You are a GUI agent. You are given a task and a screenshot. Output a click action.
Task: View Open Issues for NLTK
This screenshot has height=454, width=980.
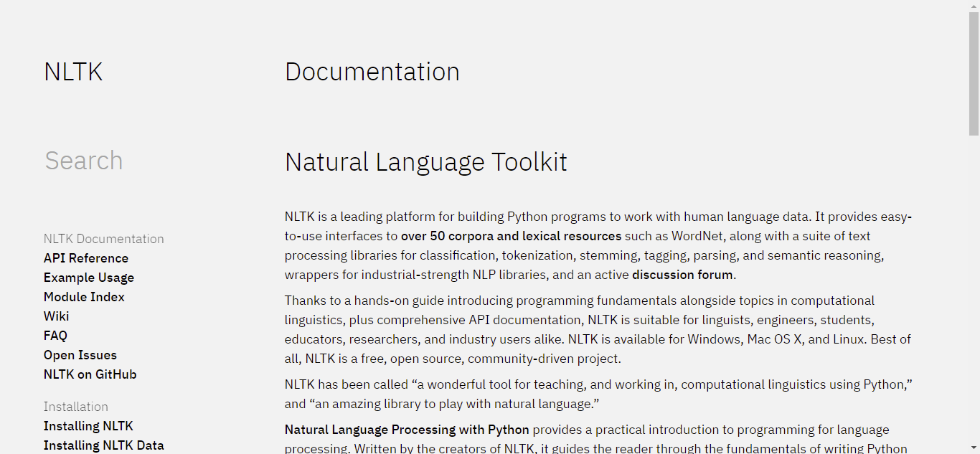point(80,354)
